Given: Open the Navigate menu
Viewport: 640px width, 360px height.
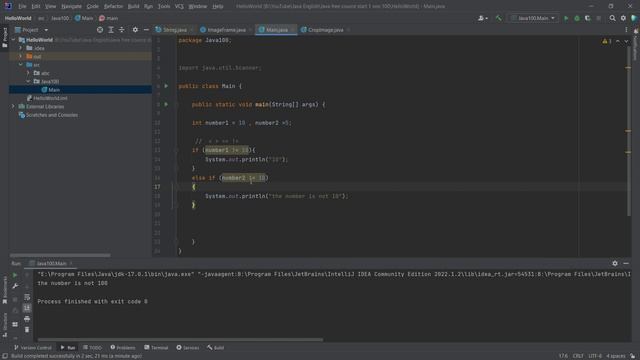Looking at the screenshot, I should coord(71,7).
